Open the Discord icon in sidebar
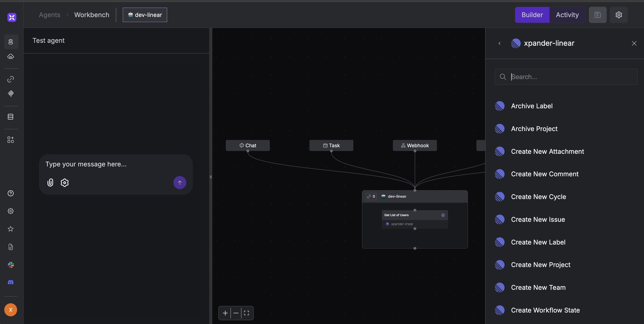This screenshot has height=324, width=644. point(11,282)
